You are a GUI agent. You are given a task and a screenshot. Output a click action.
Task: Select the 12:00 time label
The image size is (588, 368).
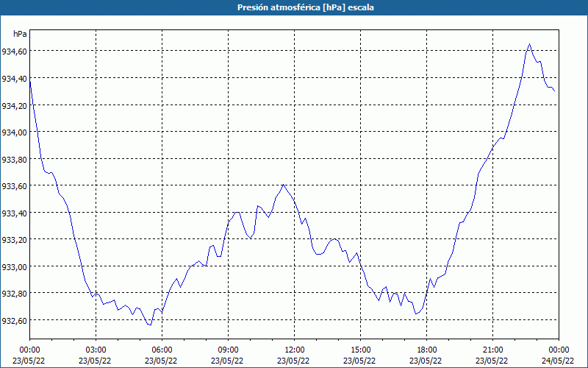pos(295,350)
